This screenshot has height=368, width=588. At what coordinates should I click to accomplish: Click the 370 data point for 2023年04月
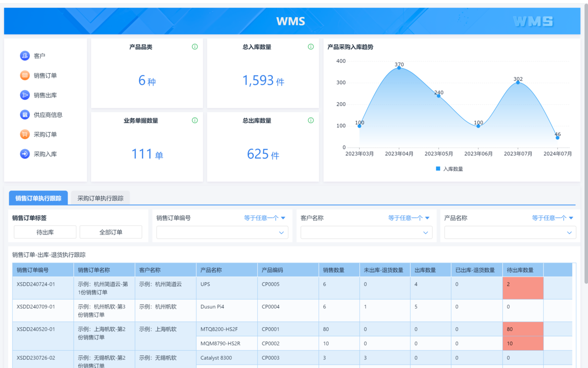(x=399, y=68)
